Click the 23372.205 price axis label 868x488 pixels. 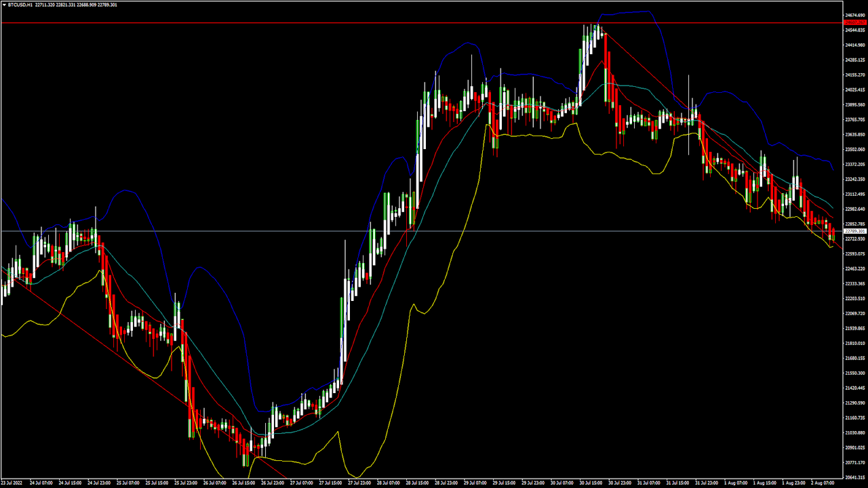click(855, 164)
